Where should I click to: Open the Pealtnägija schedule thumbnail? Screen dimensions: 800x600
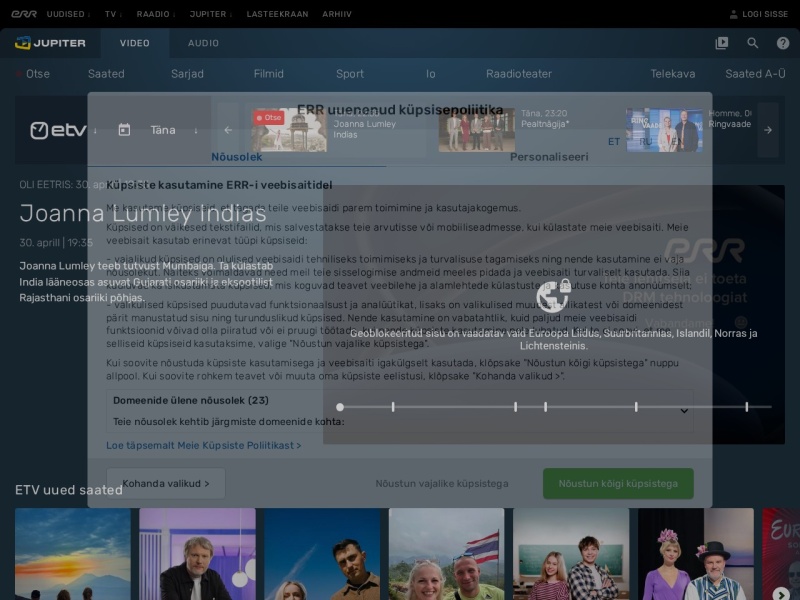coord(477,130)
